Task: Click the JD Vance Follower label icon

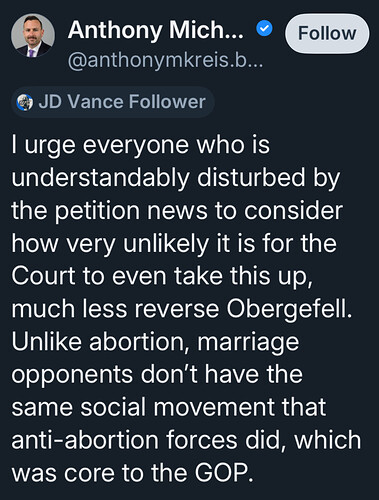Action: (25, 102)
